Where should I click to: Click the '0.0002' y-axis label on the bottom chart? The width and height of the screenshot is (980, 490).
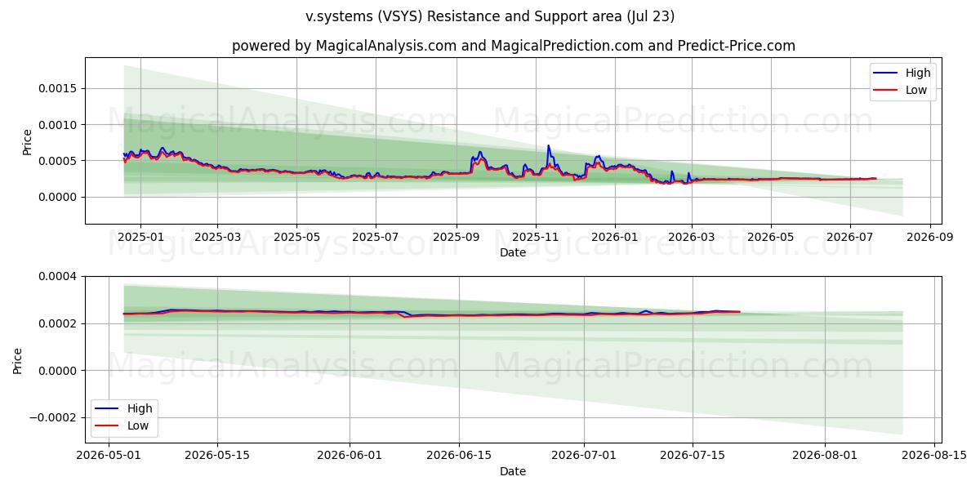point(60,324)
